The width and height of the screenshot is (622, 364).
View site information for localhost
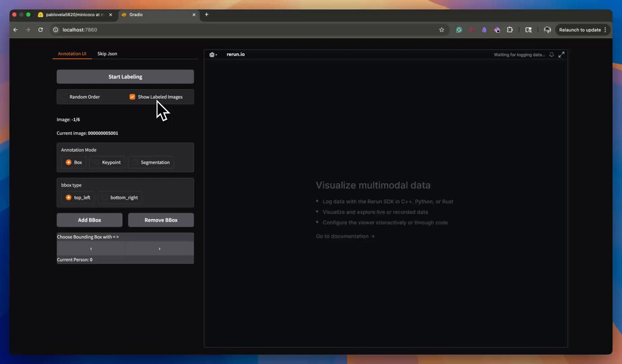click(x=55, y=30)
